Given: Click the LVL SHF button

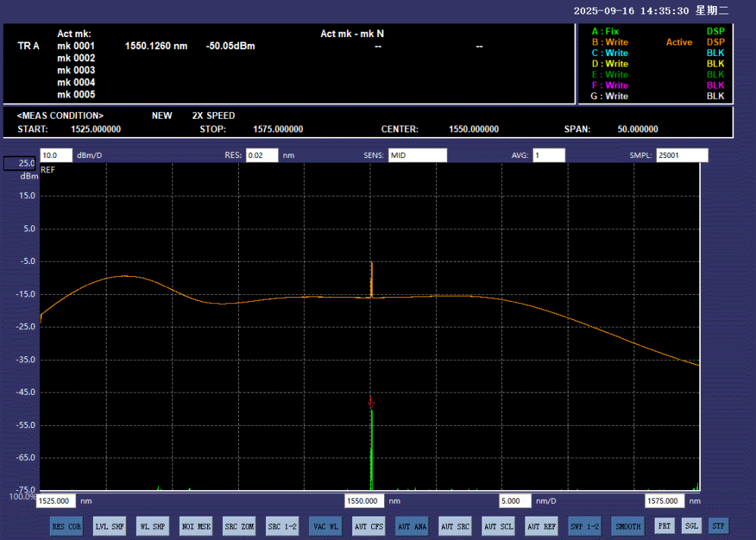Looking at the screenshot, I should (110, 526).
